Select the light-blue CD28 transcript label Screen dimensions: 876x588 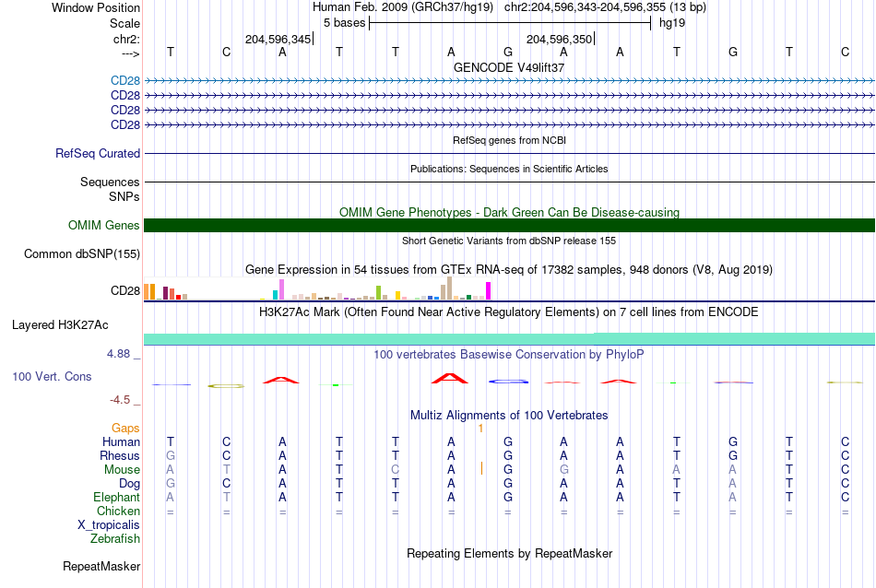[125, 80]
